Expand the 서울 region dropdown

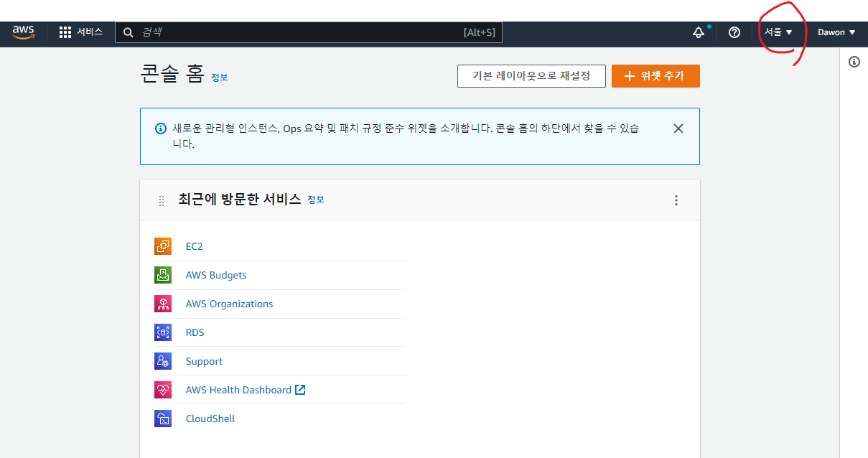[x=778, y=32]
